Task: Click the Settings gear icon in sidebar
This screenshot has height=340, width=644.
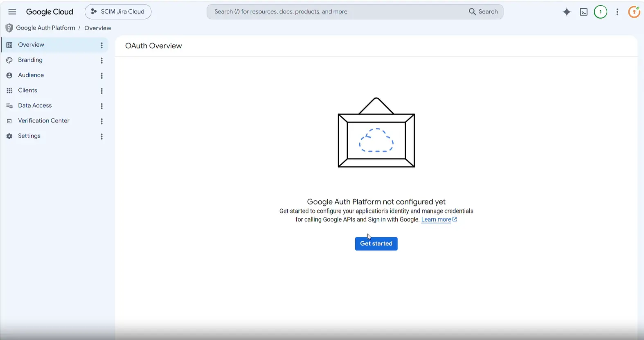Action: pos(9,136)
